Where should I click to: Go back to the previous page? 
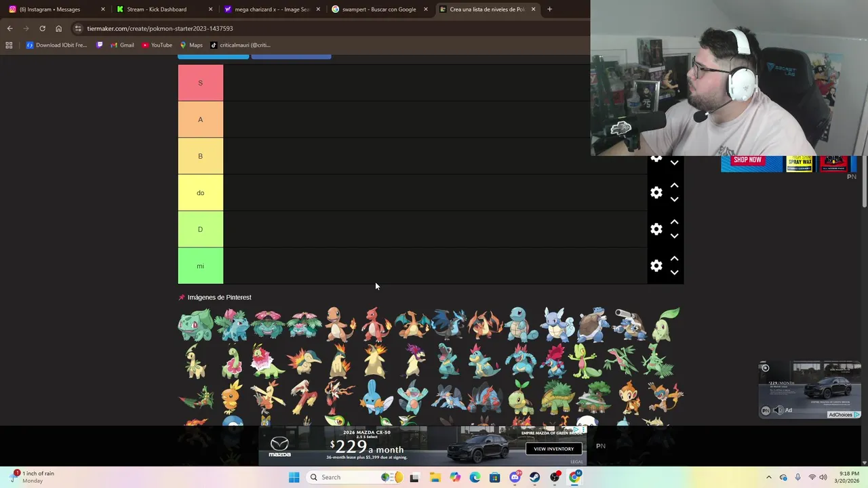[9, 28]
